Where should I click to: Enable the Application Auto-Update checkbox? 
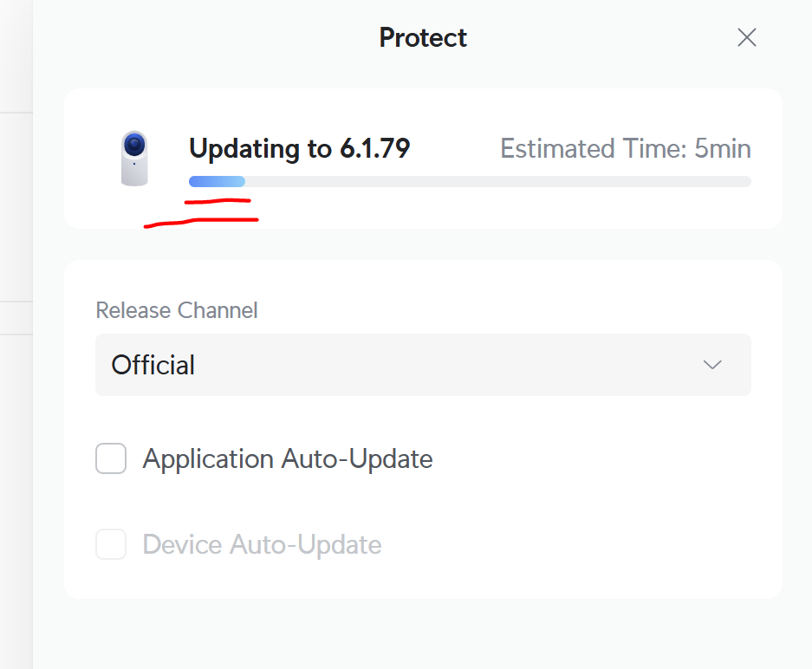[x=111, y=458]
